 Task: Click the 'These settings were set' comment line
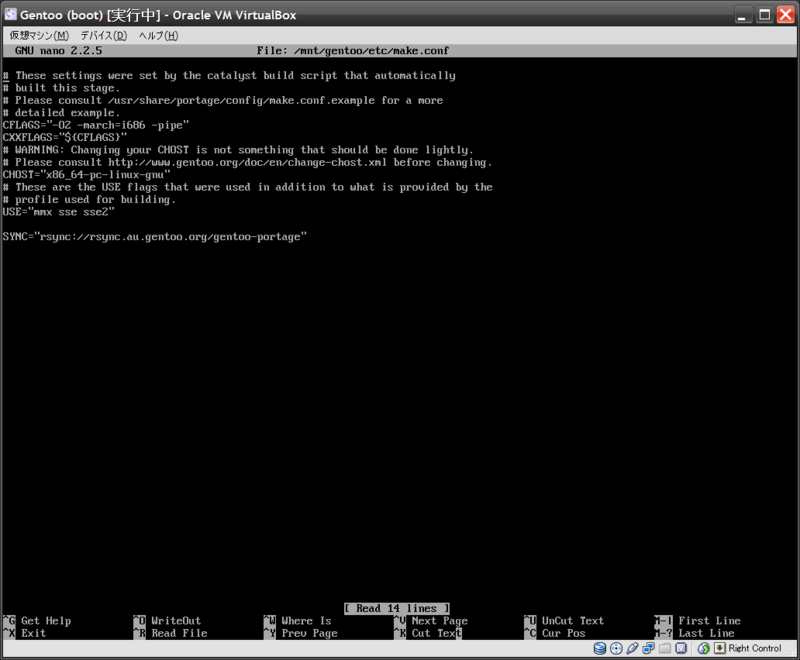(229, 75)
